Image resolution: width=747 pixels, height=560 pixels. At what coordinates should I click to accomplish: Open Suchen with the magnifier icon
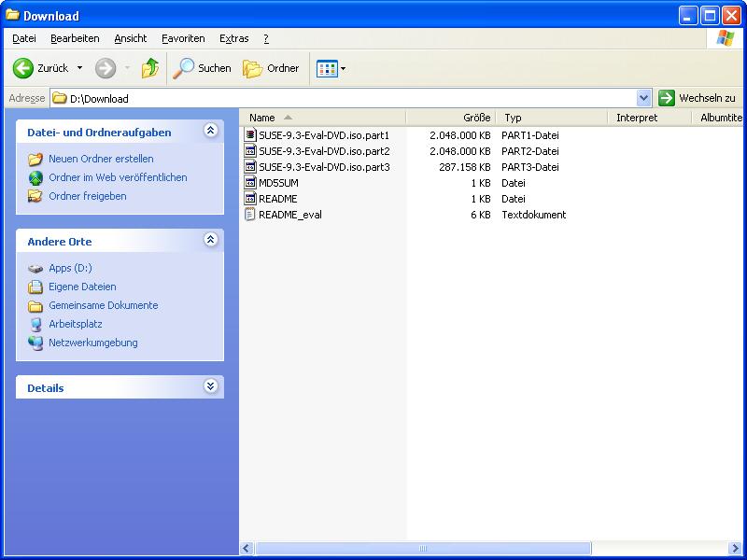click(x=183, y=68)
